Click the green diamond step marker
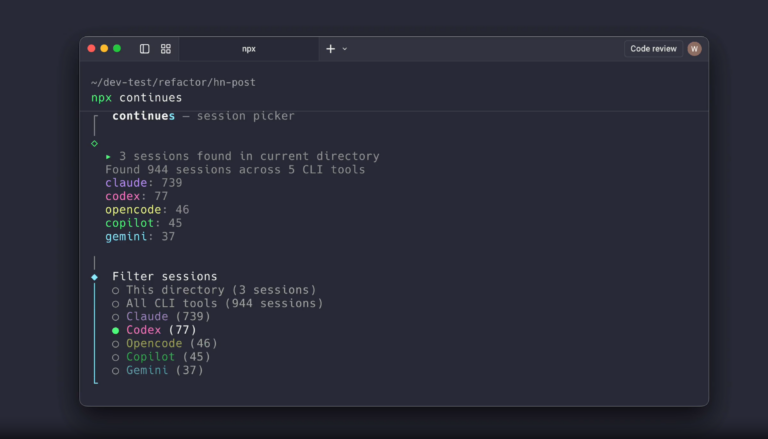Screen dimensions: 768x439 95,144
